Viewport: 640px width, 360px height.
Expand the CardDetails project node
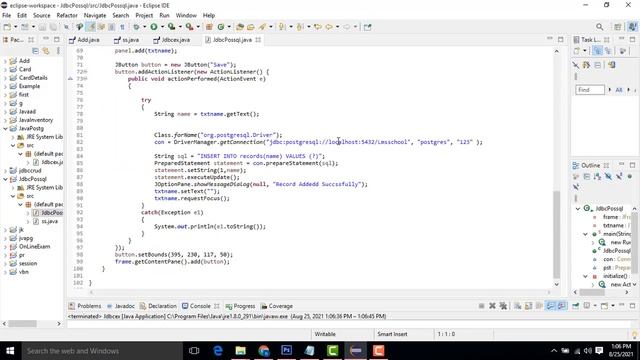pos(6,78)
